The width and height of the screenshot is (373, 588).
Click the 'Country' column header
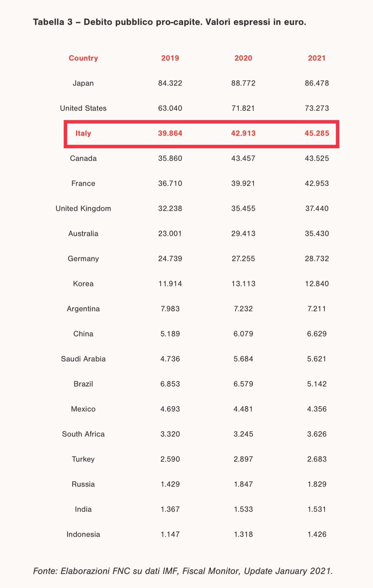tap(83, 58)
